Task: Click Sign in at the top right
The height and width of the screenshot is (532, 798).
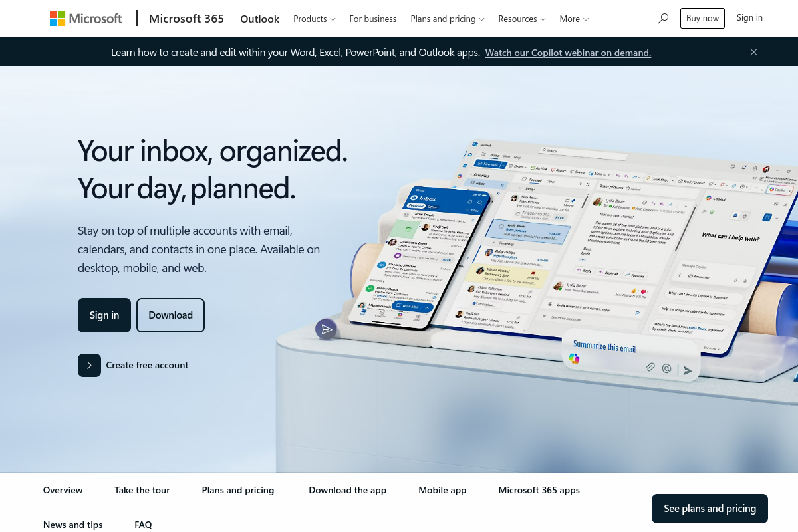Action: pyautogui.click(x=749, y=18)
